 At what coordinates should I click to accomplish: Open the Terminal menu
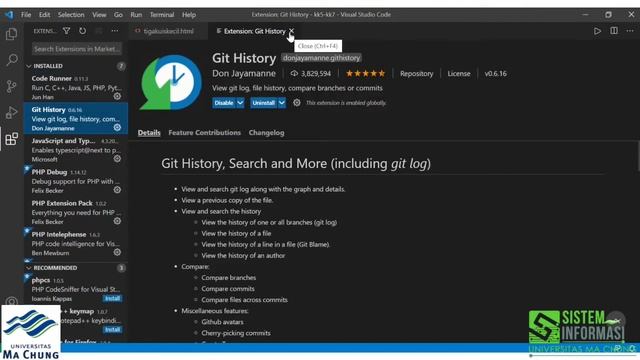click(x=162, y=15)
